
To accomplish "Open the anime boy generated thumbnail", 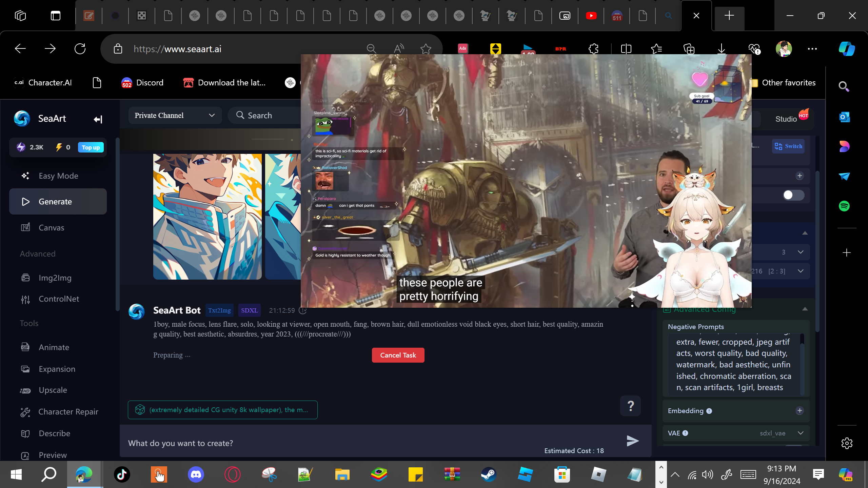I will [x=208, y=217].
